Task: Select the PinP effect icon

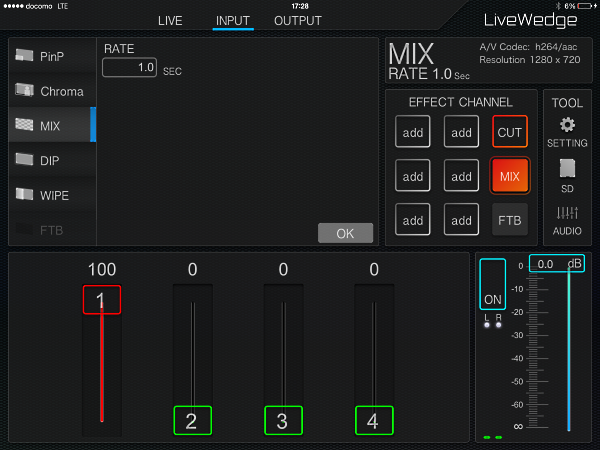Action: [24, 56]
